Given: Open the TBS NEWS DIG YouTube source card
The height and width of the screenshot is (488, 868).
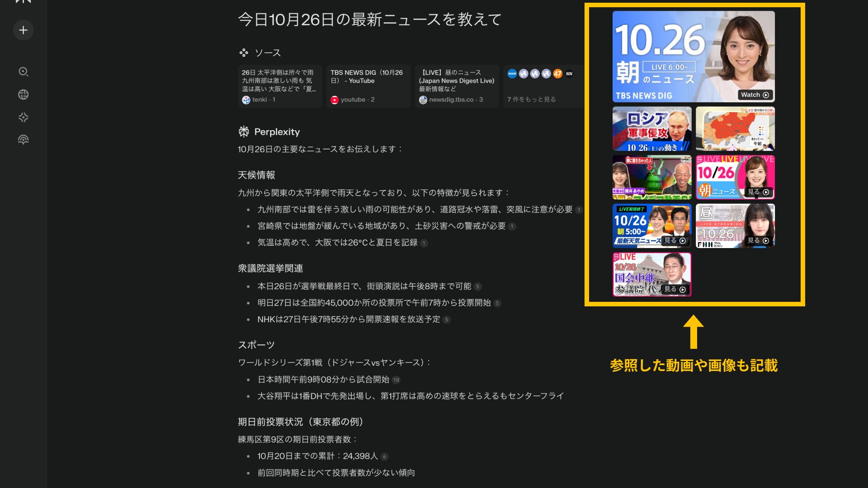Looking at the screenshot, I should coord(368,86).
